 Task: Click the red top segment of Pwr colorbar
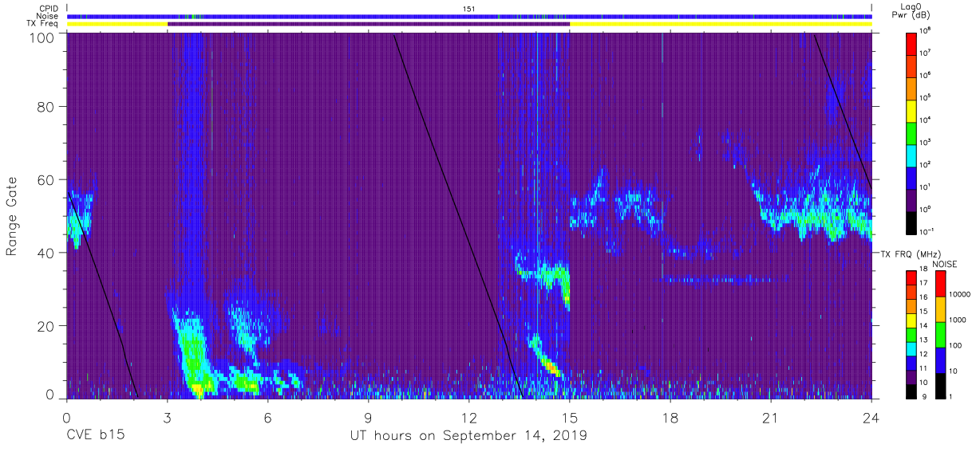pos(911,42)
